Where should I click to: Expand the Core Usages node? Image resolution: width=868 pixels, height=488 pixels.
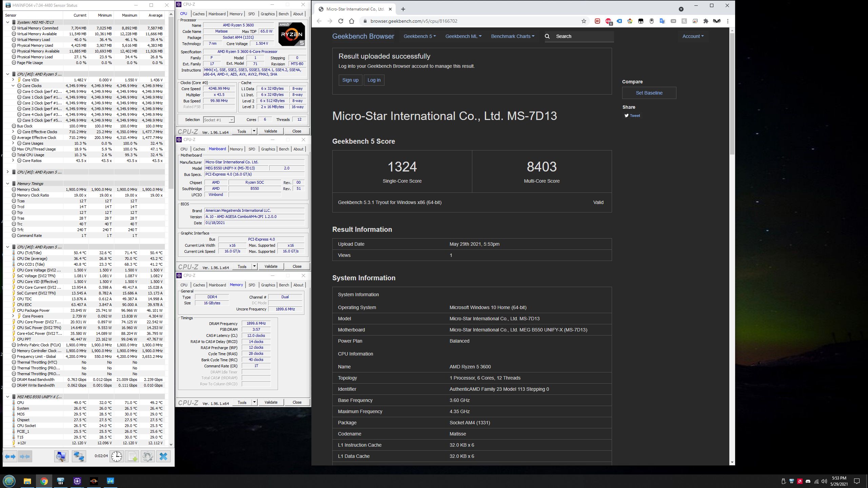13,143
